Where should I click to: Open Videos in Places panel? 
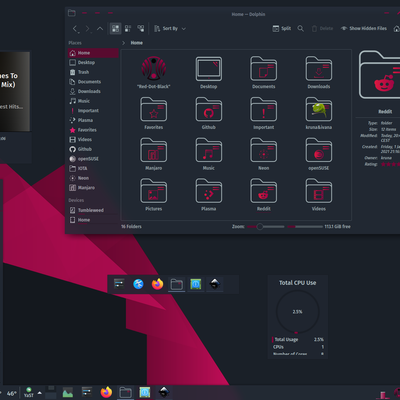[93, 140]
